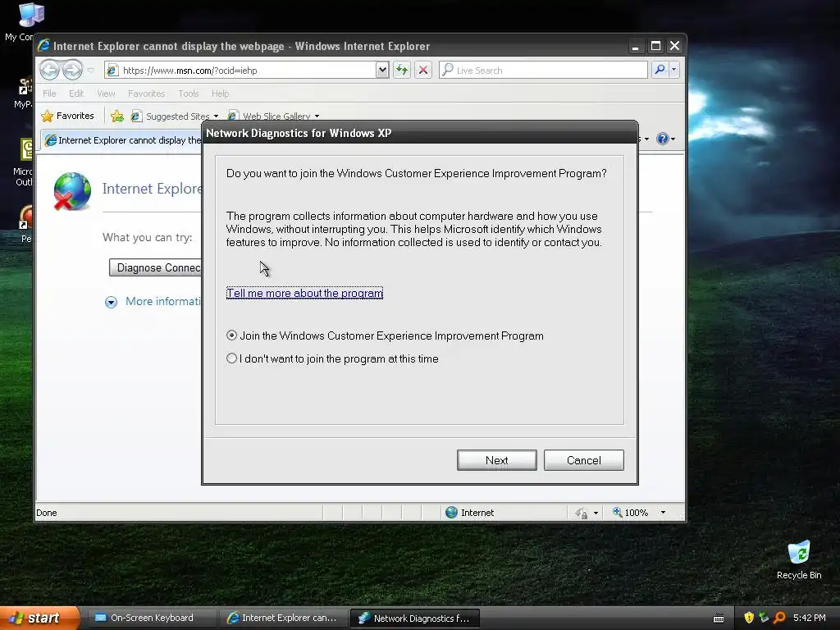Screen dimensions: 840x630
Task: Stop loading with the red X icon
Action: 423,71
